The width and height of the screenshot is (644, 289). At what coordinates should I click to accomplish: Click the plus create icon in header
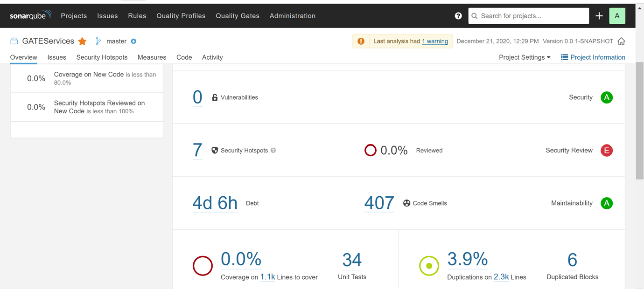599,16
